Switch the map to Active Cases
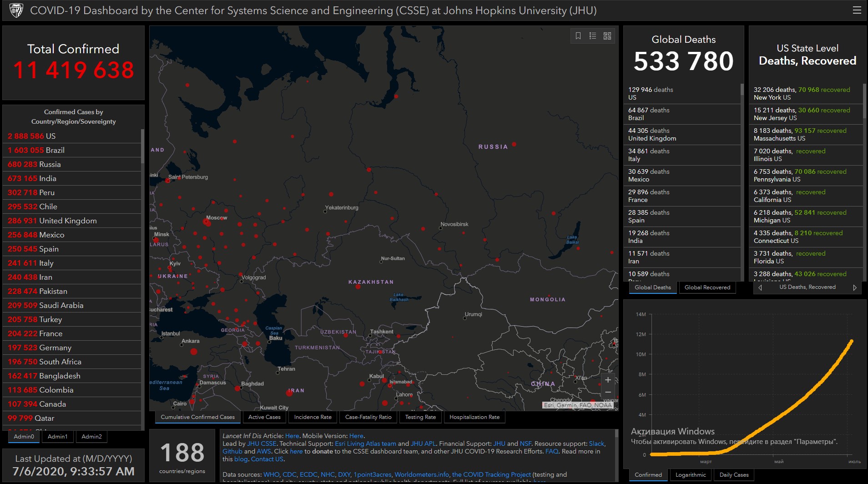The height and width of the screenshot is (484, 868). [264, 417]
